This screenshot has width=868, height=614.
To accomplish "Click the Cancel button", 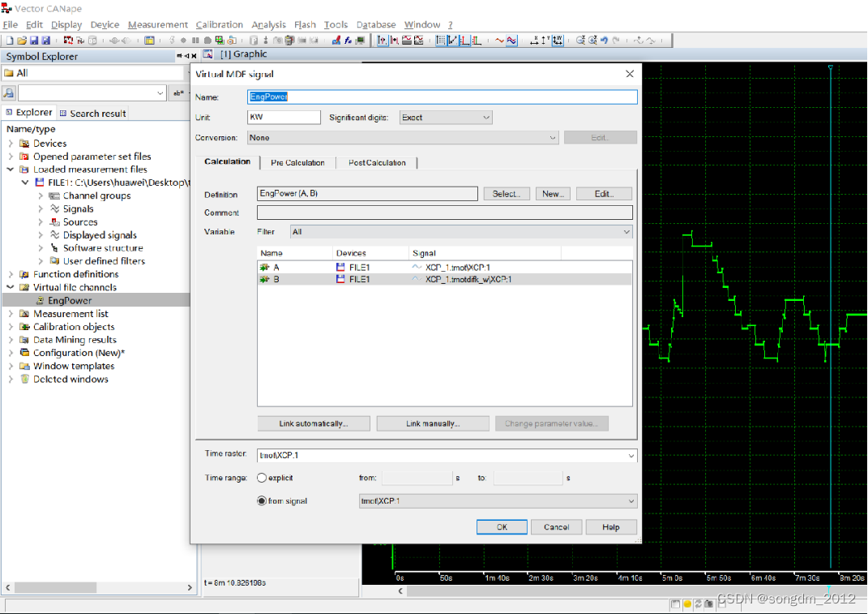I will pos(556,527).
